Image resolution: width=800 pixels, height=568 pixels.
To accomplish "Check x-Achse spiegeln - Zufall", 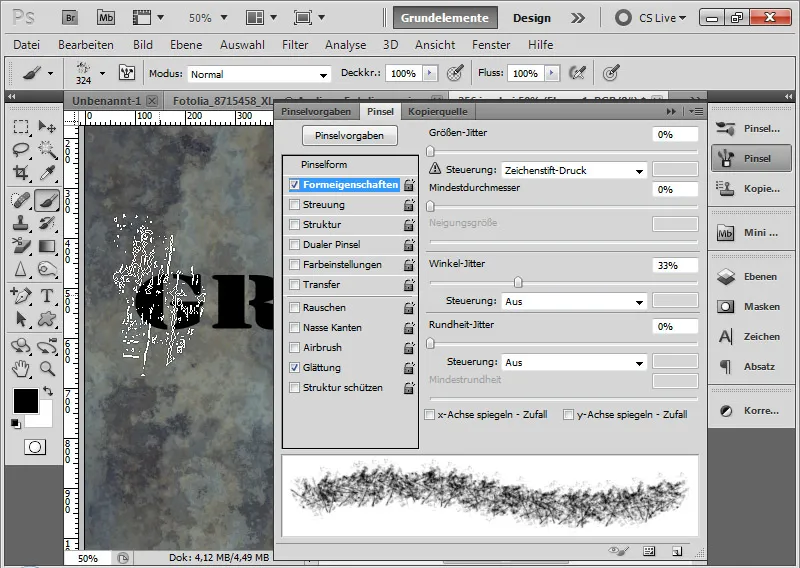I will pyautogui.click(x=430, y=414).
